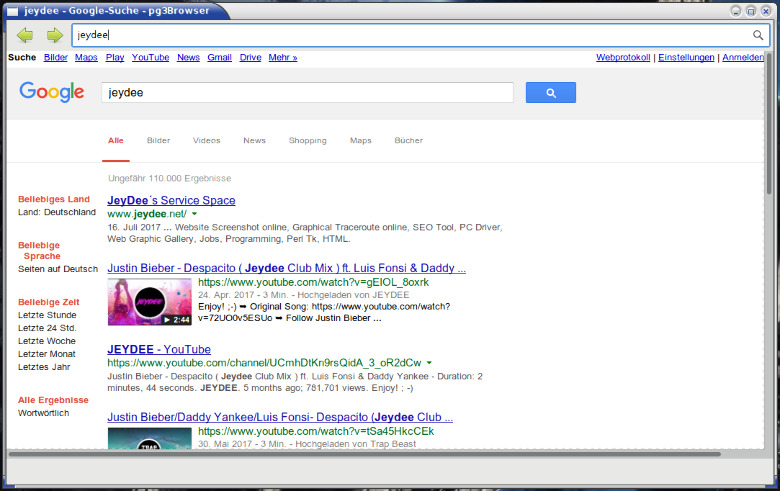Open Webprotokoll link
This screenshot has height=491, width=780.
point(623,57)
